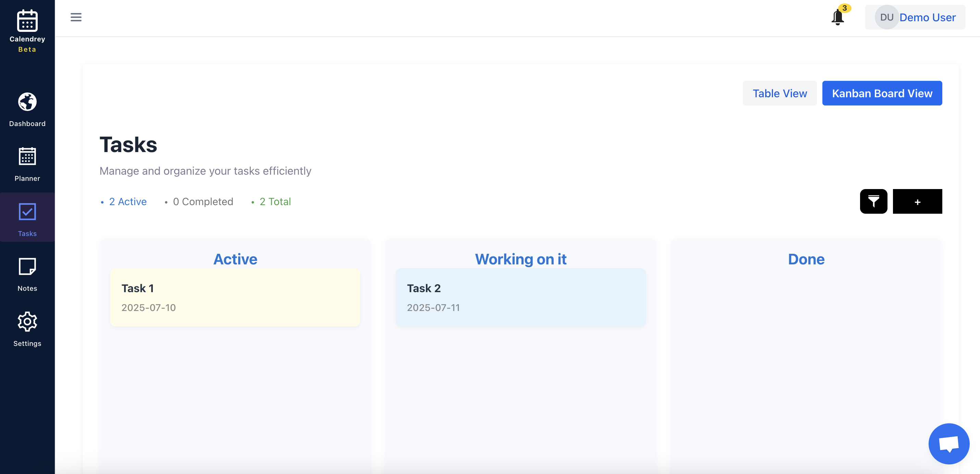Screen dimensions: 980x474
Task: Click the Calendrey logo icon
Action: click(27, 21)
